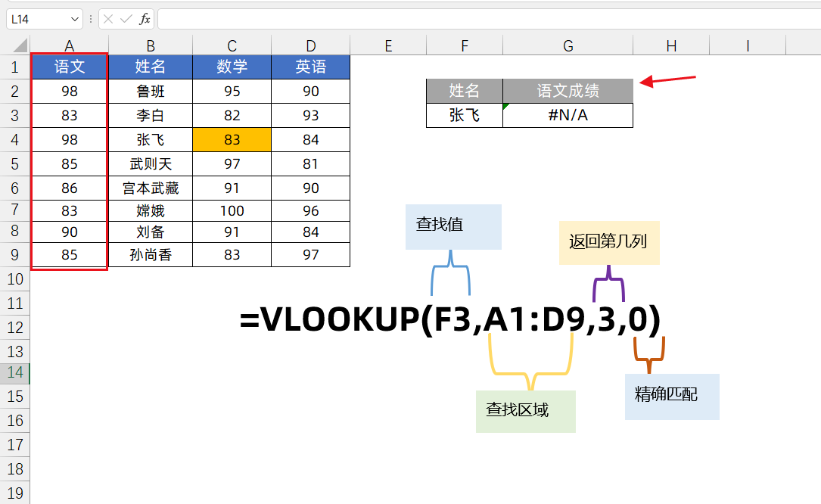Click the Select All corner triangle

coord(20,45)
